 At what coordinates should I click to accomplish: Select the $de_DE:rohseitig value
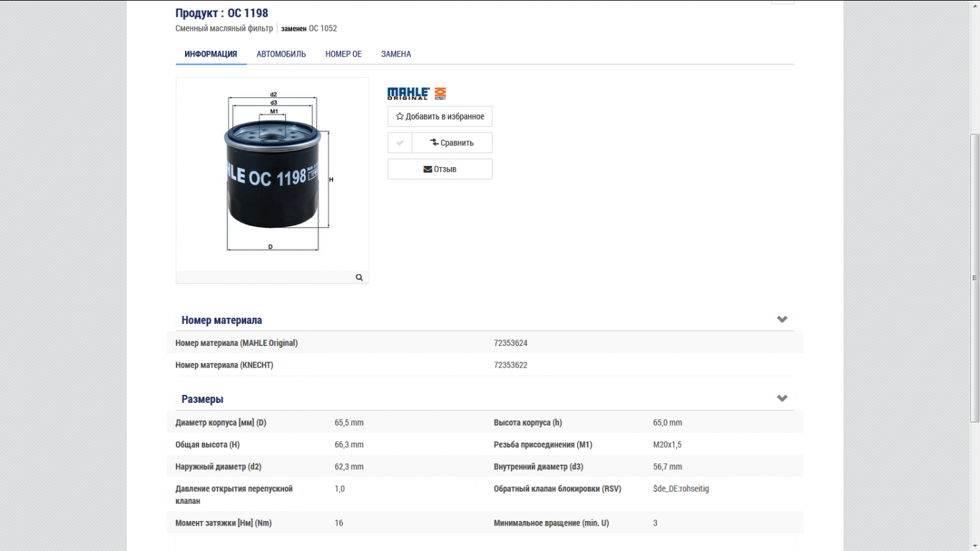tap(681, 488)
